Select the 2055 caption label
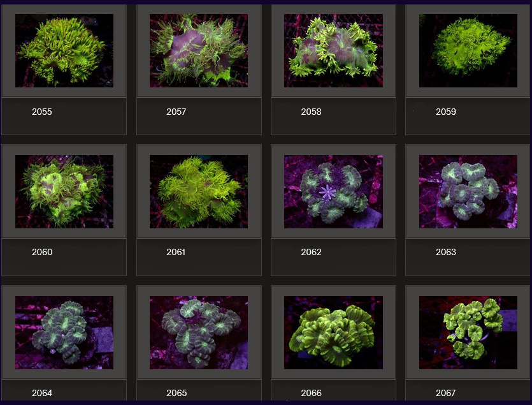 pos(42,112)
